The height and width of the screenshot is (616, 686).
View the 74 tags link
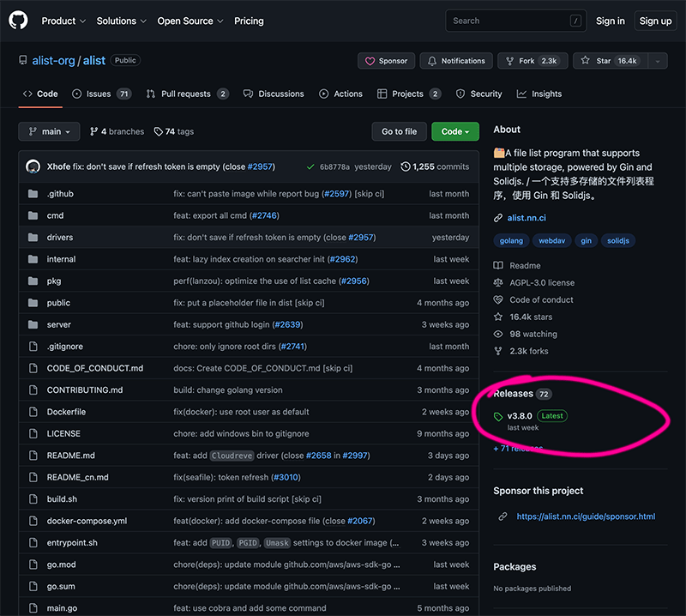pos(174,131)
